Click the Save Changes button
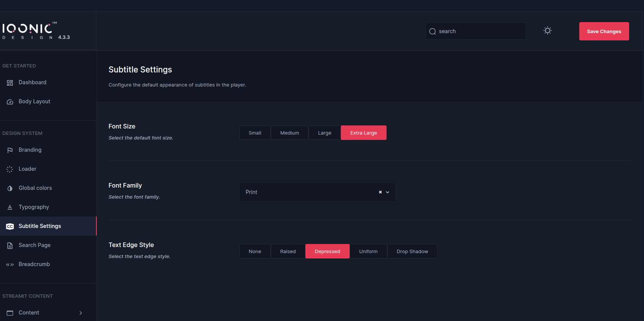 click(604, 31)
